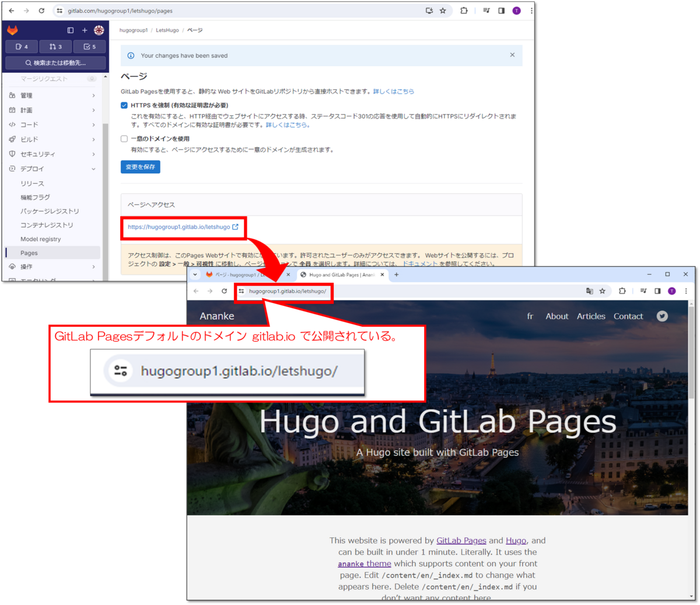Open 詳しくはこちら link under HTTPS option
Screen dimensions: 700x605
286,125
